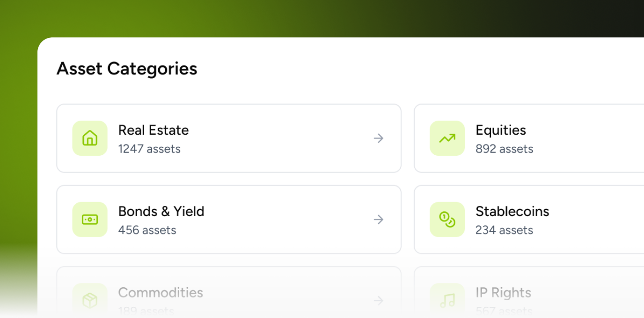Choose the Commodities category title
644x318 pixels.
point(161,293)
